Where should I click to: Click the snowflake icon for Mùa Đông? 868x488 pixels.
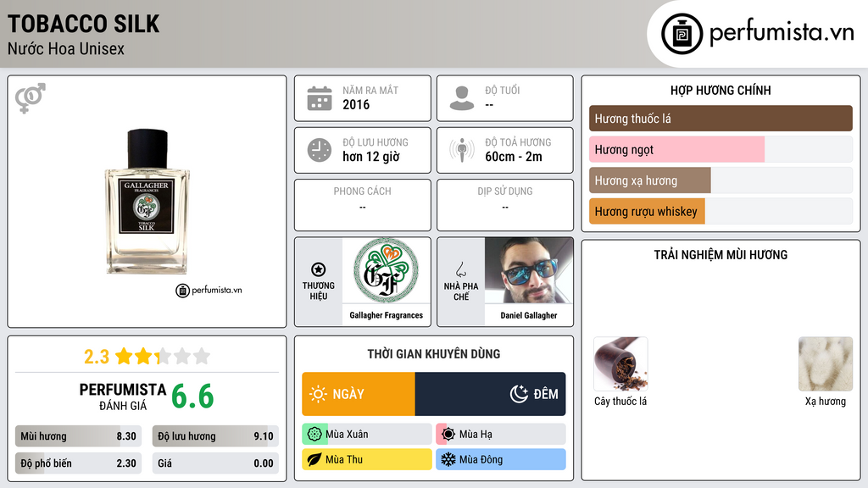click(448, 459)
